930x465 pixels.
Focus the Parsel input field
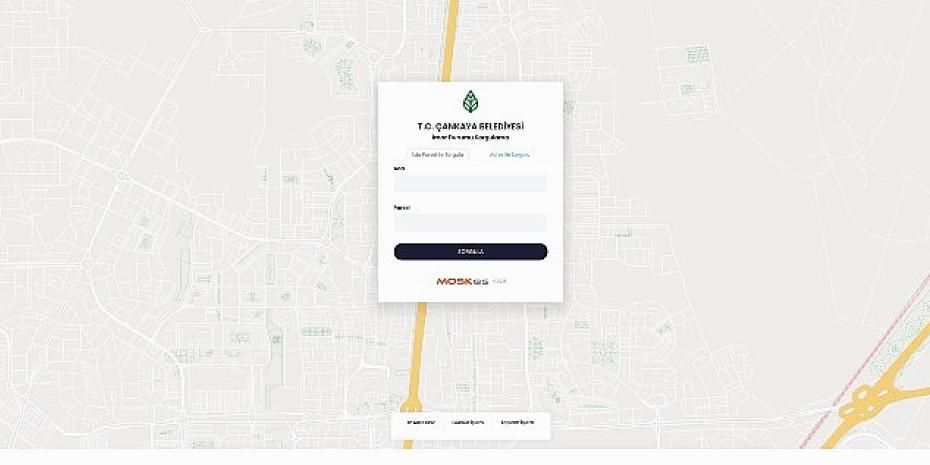coord(470,222)
